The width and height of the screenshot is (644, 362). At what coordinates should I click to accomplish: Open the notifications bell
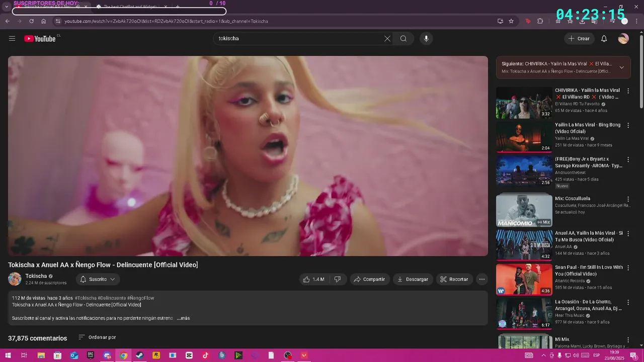pos(604,39)
